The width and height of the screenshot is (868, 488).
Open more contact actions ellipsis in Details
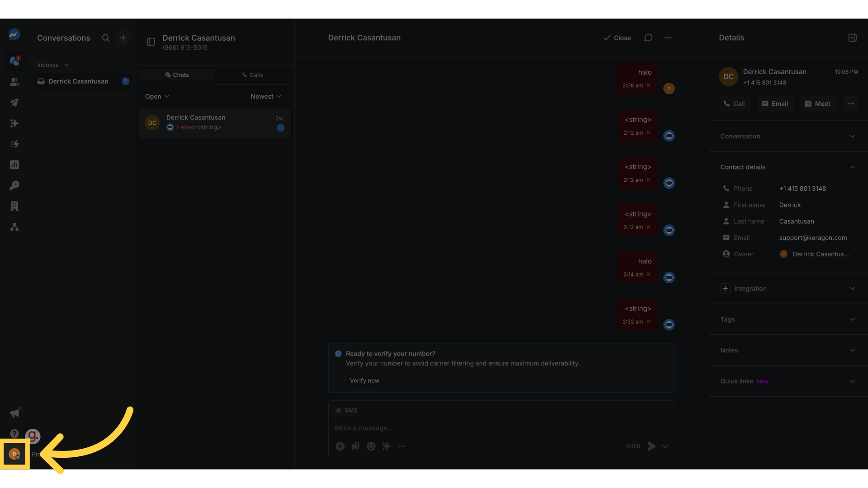(x=851, y=104)
